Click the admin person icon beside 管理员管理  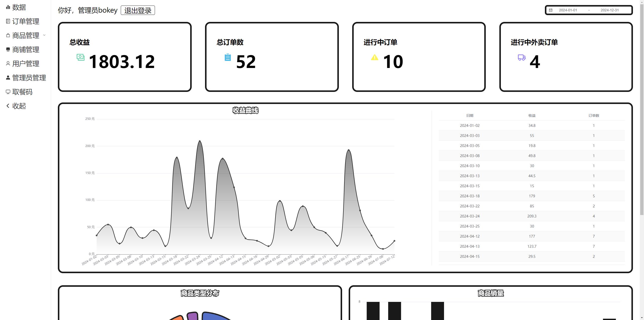click(x=8, y=78)
